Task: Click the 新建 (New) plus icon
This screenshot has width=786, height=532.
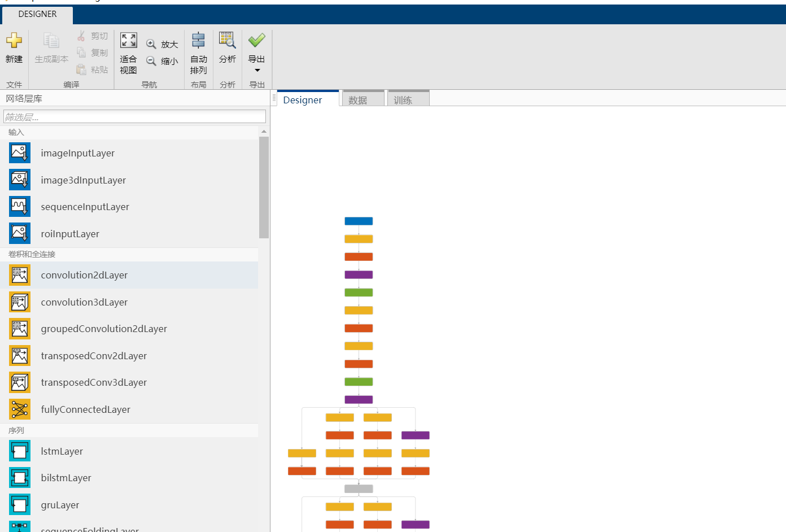Action: [14, 40]
